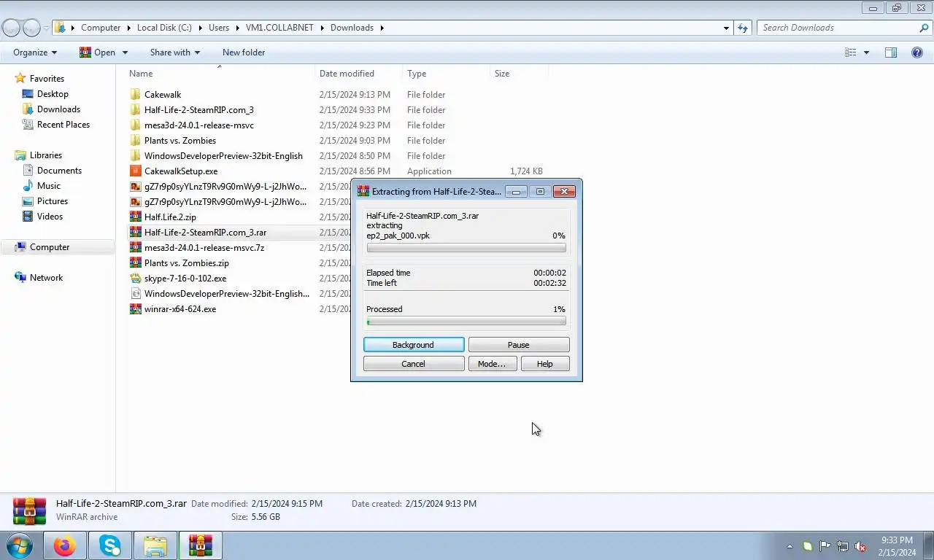Click the Background button in extraction dialog
Screen dimensions: 934x560
[x=414, y=345]
